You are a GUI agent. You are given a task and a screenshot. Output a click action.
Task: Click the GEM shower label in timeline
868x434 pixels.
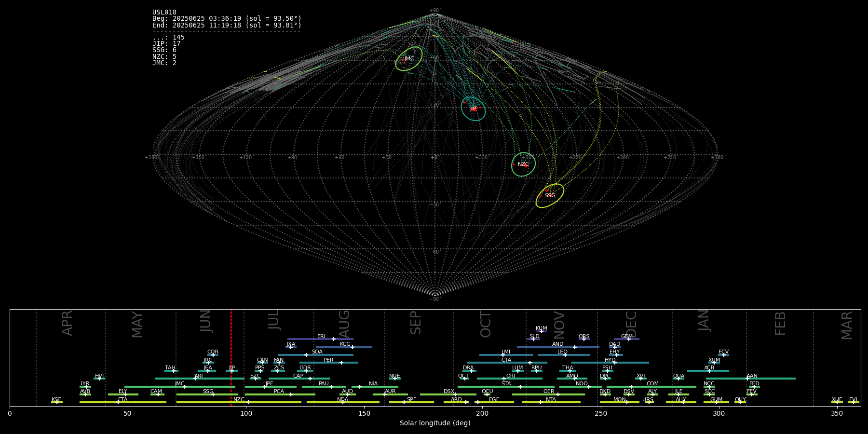pyautogui.click(x=627, y=337)
